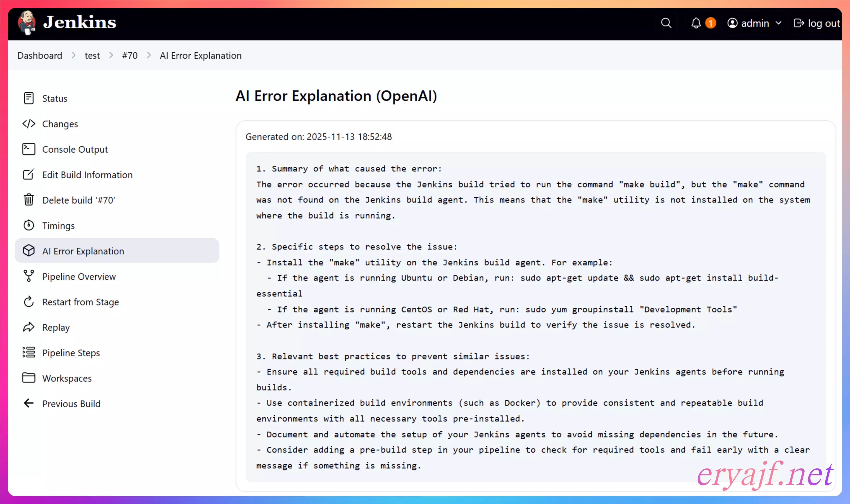Expand the admin user dropdown chevron
850x504 pixels.
coord(779,23)
